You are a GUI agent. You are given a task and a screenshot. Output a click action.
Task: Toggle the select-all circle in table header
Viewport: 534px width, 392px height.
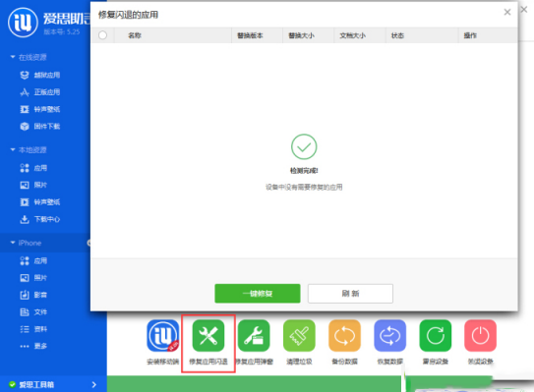102,35
